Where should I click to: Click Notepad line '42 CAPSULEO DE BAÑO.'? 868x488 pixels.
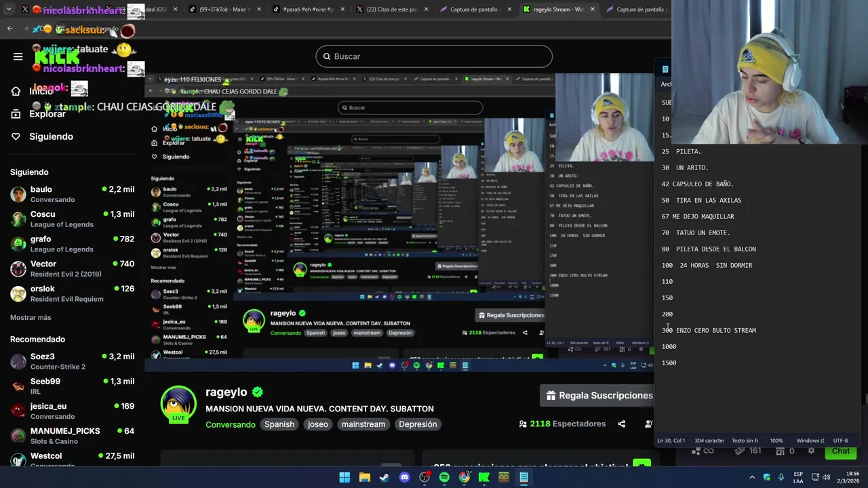click(697, 184)
